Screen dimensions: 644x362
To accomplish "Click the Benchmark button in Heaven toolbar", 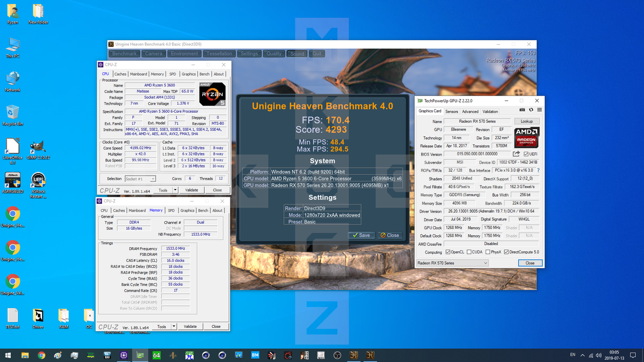I will pyautogui.click(x=124, y=53).
